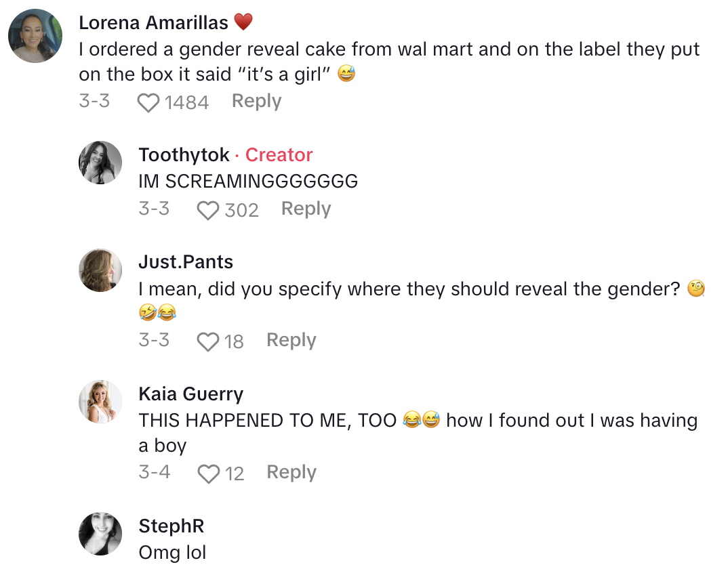This screenshot has width=728, height=569.
Task: Open the Just.Pants username
Action: (x=185, y=262)
